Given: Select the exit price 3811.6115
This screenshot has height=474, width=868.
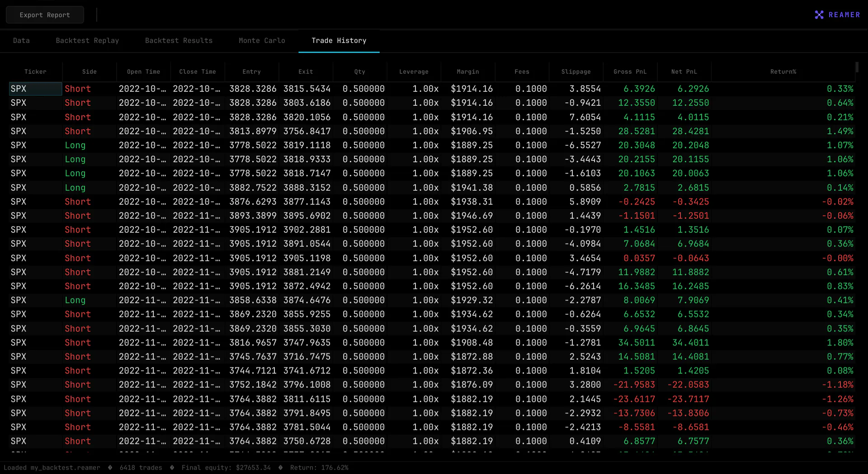Looking at the screenshot, I should click(x=307, y=399).
